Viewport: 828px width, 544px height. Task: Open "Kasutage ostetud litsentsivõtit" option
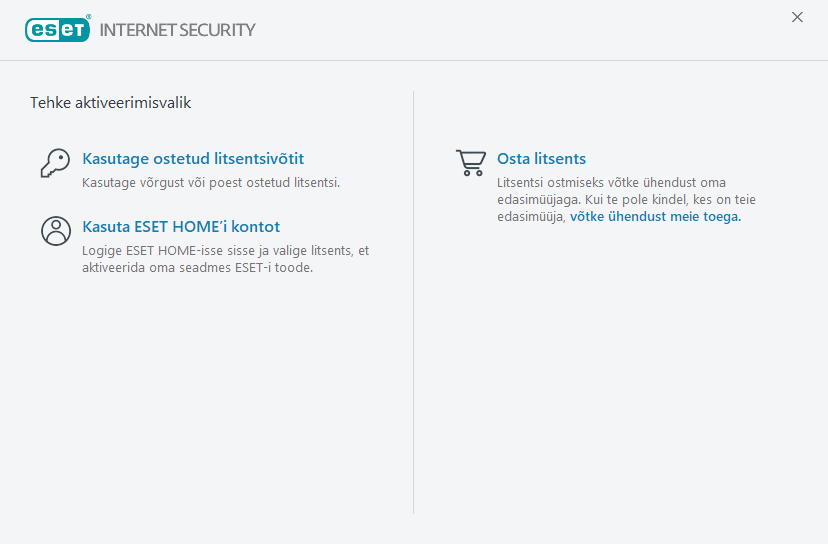pos(193,159)
